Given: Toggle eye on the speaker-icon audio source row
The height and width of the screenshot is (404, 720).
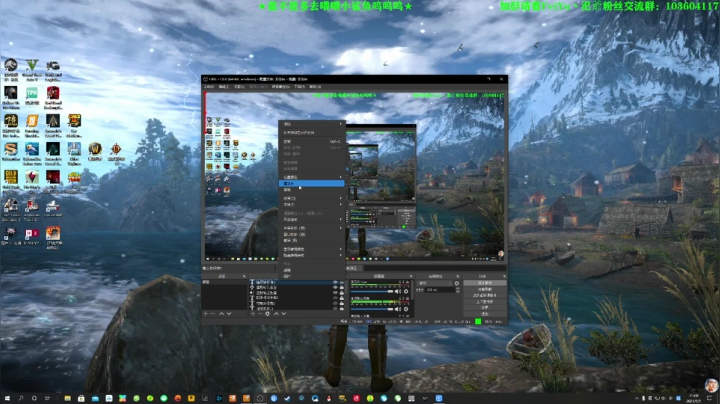Looking at the screenshot, I should point(335,292).
